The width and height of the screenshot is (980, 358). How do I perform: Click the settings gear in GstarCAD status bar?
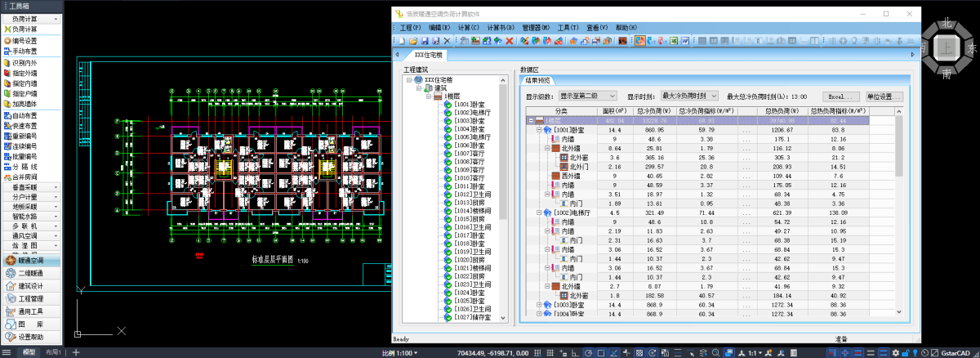pos(895,353)
